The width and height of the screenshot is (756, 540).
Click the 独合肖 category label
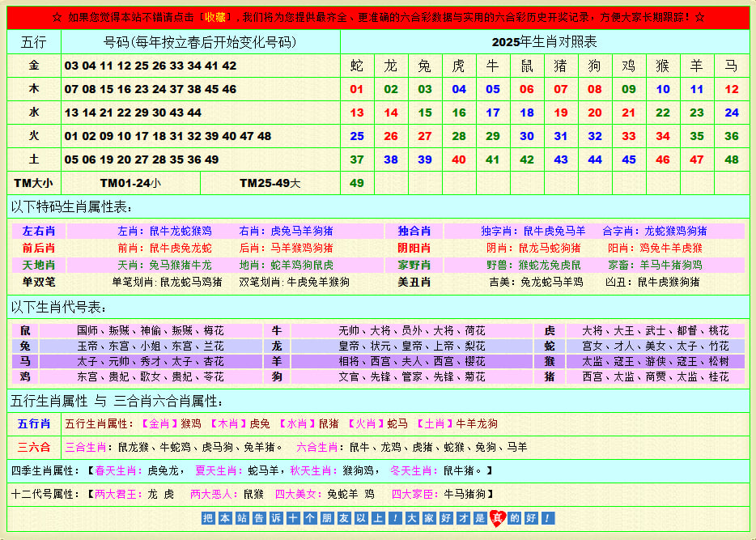click(414, 232)
